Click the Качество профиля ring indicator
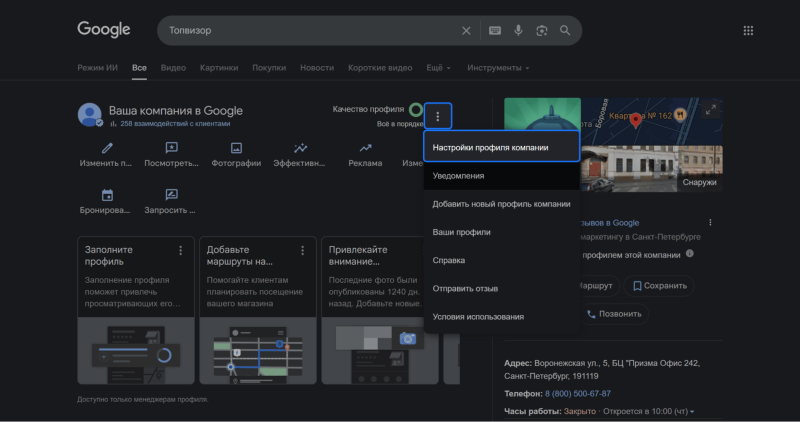 416,109
